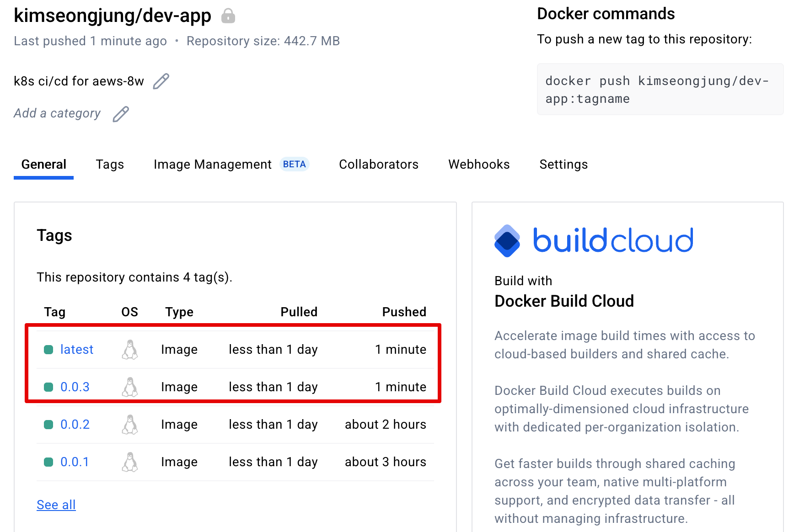Open the latest tag link
This screenshot has width=794, height=532.
tap(77, 350)
